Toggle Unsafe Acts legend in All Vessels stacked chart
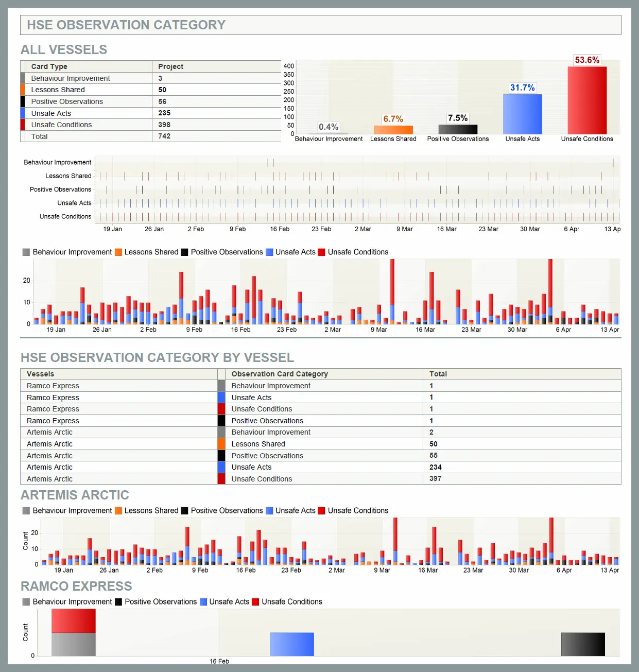Viewport: 639px width, 672px height. (290, 252)
